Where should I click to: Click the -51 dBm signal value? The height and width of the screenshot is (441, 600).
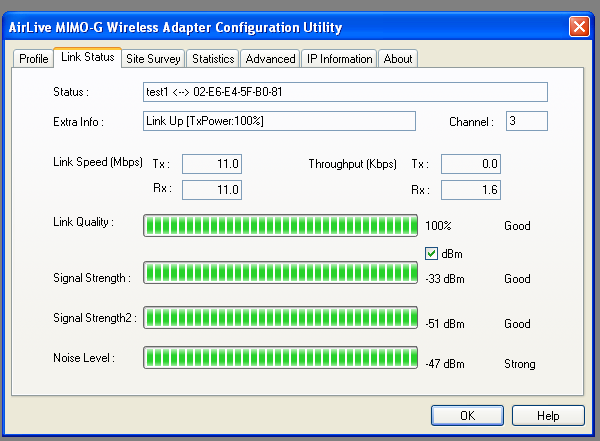pos(445,324)
